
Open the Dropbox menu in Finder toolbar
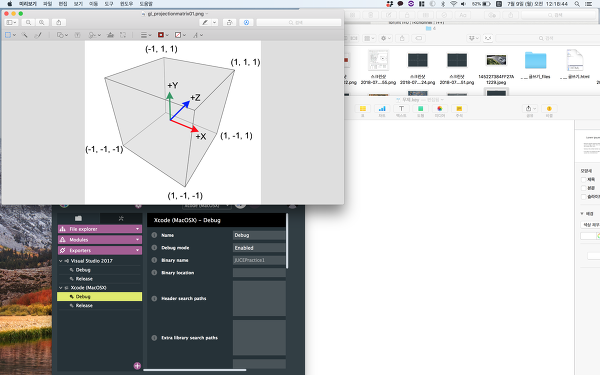coord(474,38)
